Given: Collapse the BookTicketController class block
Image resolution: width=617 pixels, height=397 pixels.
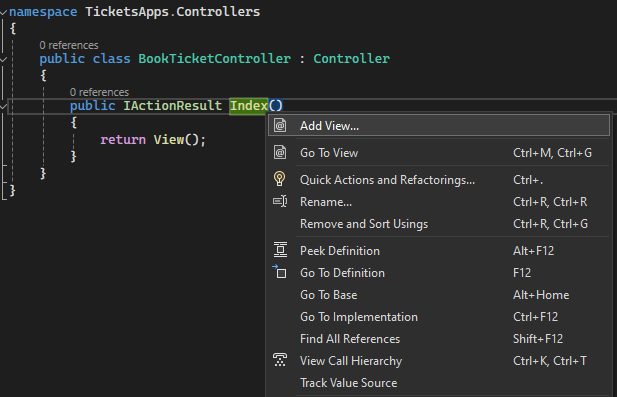Looking at the screenshot, I should (x=4, y=59).
